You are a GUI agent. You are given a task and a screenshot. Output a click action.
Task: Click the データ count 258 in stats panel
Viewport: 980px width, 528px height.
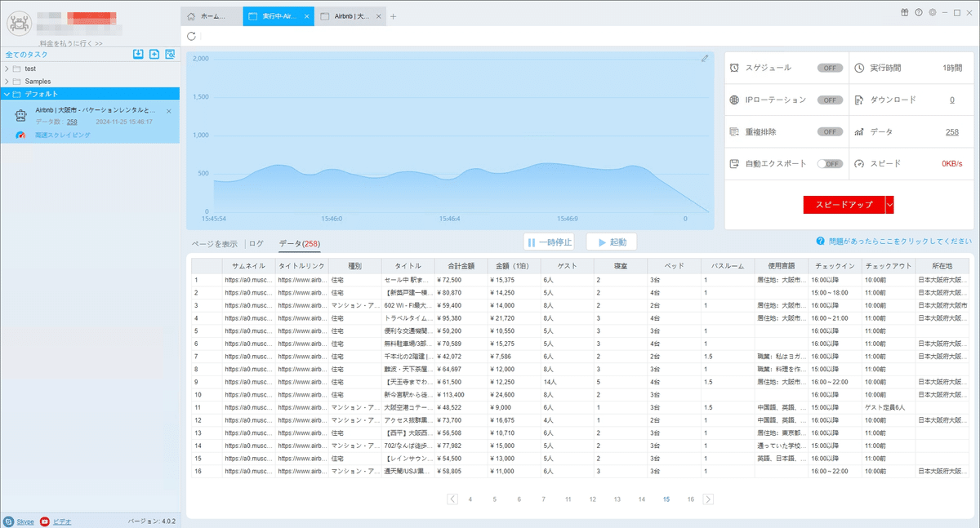[x=951, y=131]
